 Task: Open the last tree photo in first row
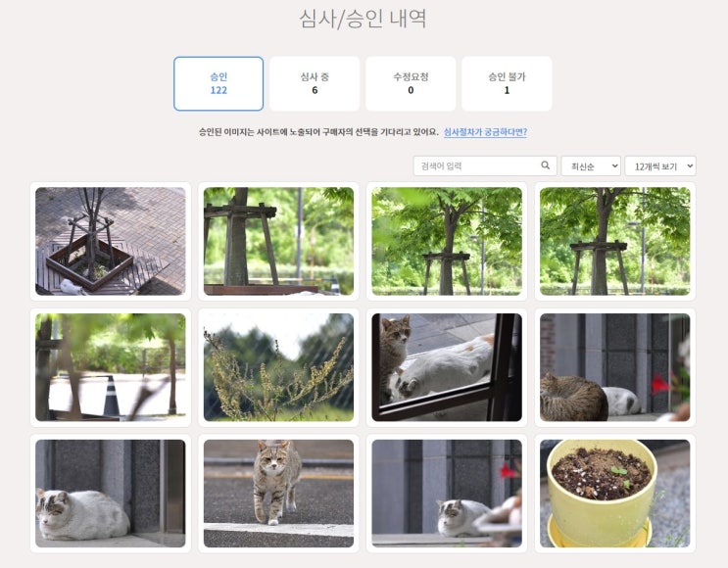click(614, 241)
